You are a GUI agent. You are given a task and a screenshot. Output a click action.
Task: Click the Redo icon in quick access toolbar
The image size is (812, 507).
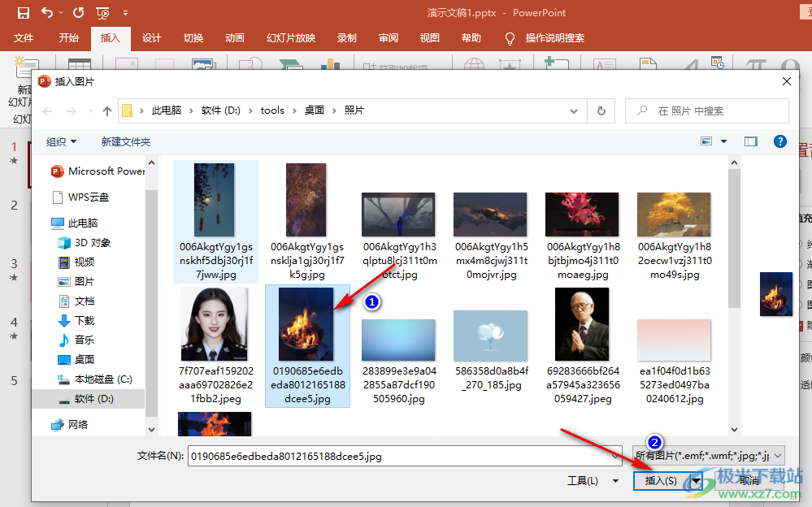click(78, 12)
